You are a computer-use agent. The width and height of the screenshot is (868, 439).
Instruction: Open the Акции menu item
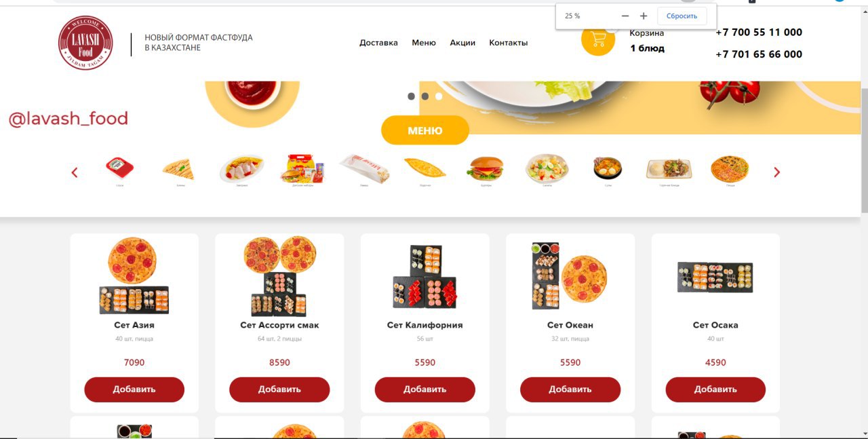point(462,43)
